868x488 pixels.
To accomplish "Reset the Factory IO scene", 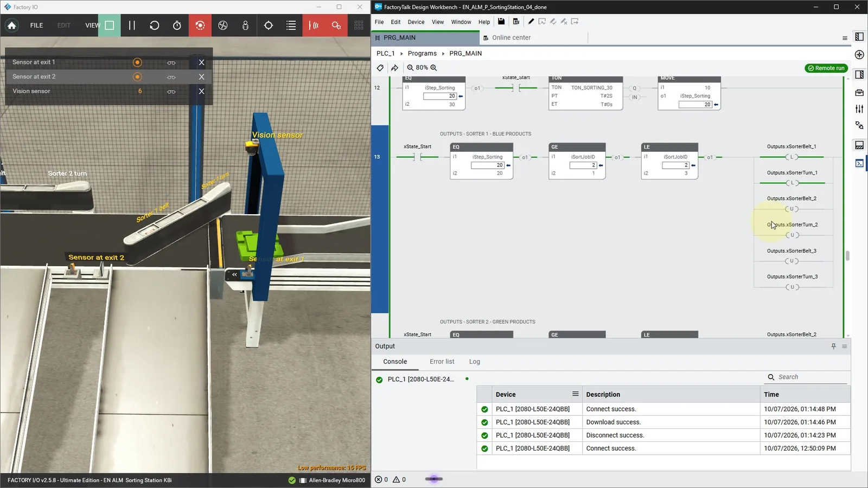I will [155, 25].
